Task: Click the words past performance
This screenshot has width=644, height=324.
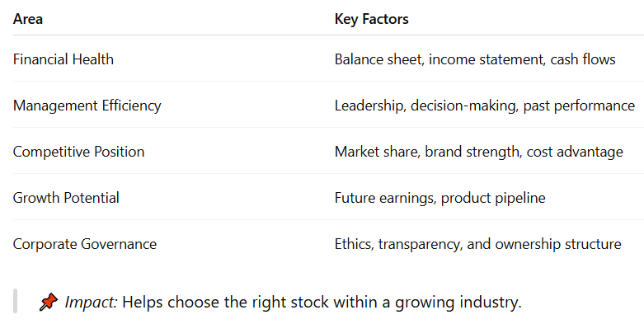Action: click(x=579, y=106)
